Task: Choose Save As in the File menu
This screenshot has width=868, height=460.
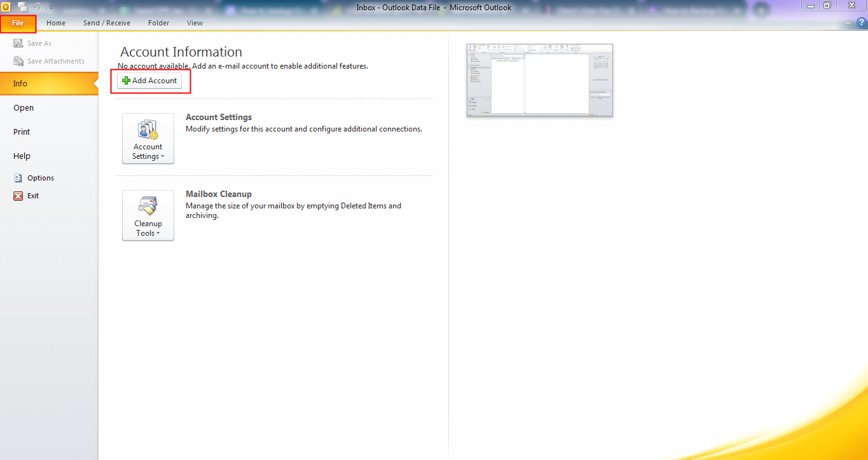Action: 32,43
